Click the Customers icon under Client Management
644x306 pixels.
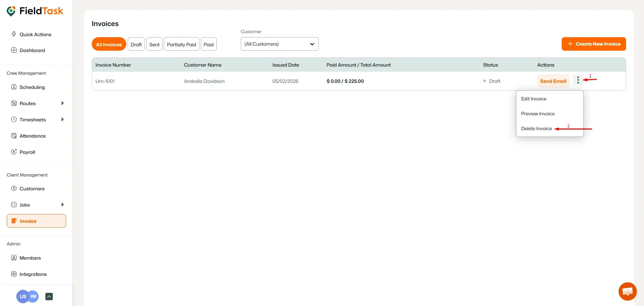14,188
